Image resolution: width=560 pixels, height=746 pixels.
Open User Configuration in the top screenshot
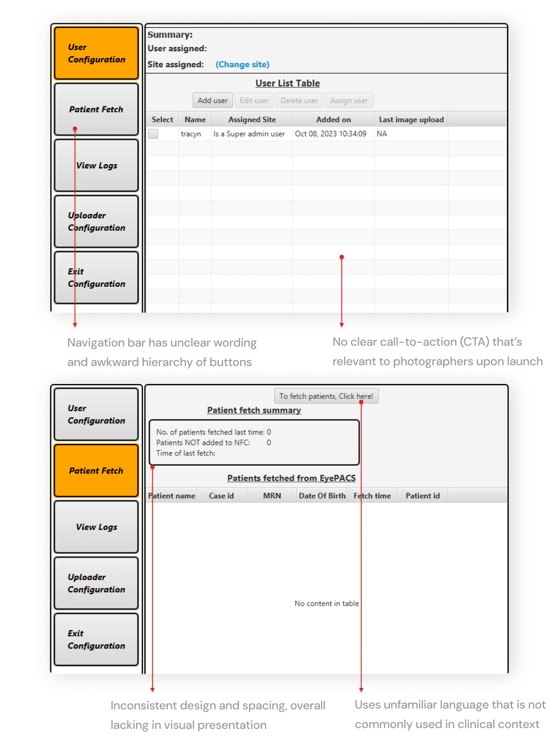click(x=96, y=53)
